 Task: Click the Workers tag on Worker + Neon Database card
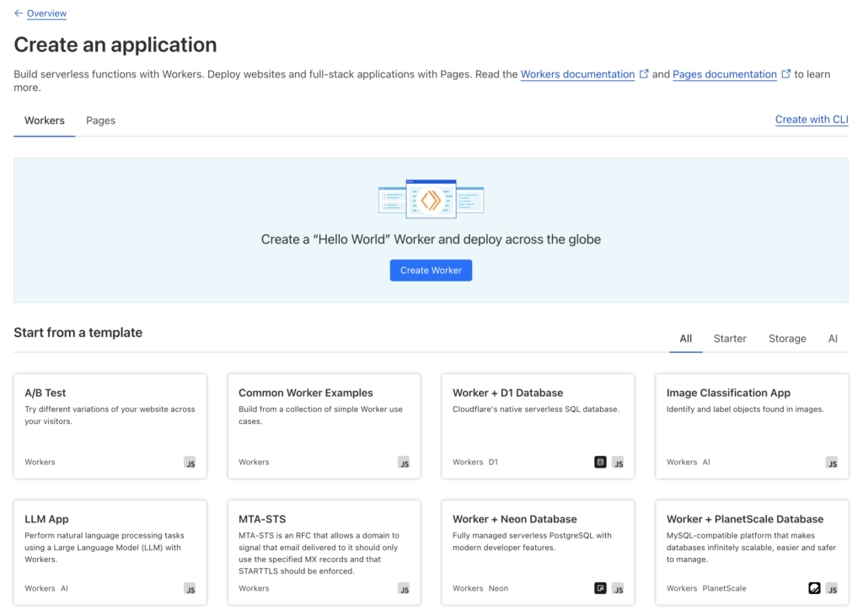pos(468,588)
